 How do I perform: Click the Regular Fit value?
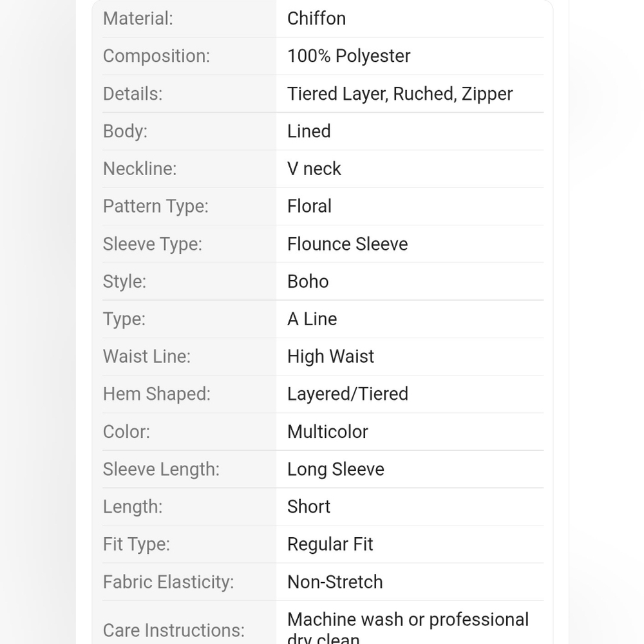click(x=330, y=544)
